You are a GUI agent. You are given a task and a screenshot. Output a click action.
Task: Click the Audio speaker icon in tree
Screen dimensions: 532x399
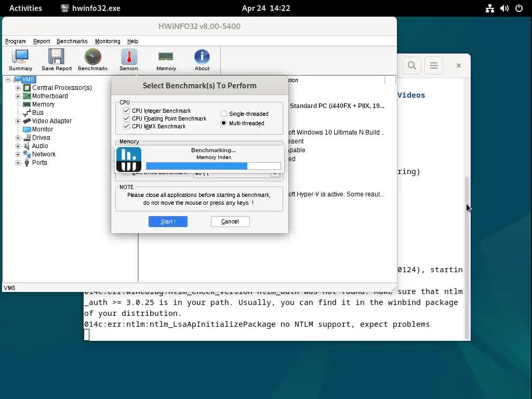(x=27, y=146)
